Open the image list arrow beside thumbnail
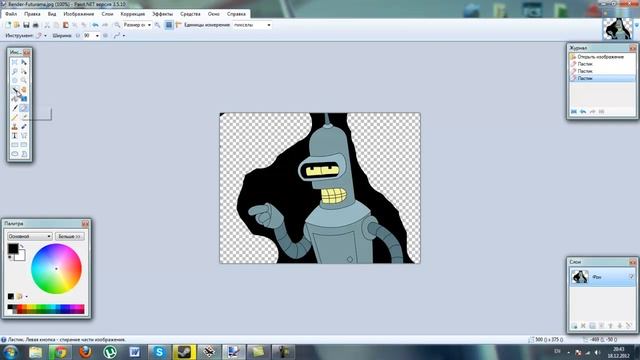Image resolution: width=640 pixels, height=360 pixels. 637,25
